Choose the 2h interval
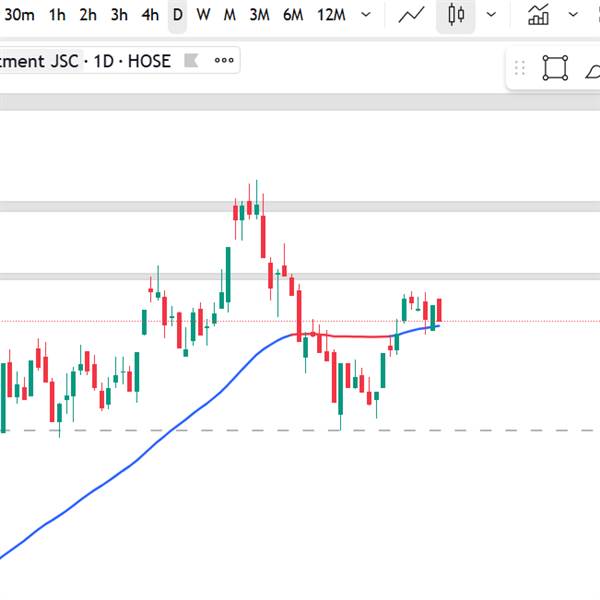Screen dimensions: 600x600 (88, 15)
